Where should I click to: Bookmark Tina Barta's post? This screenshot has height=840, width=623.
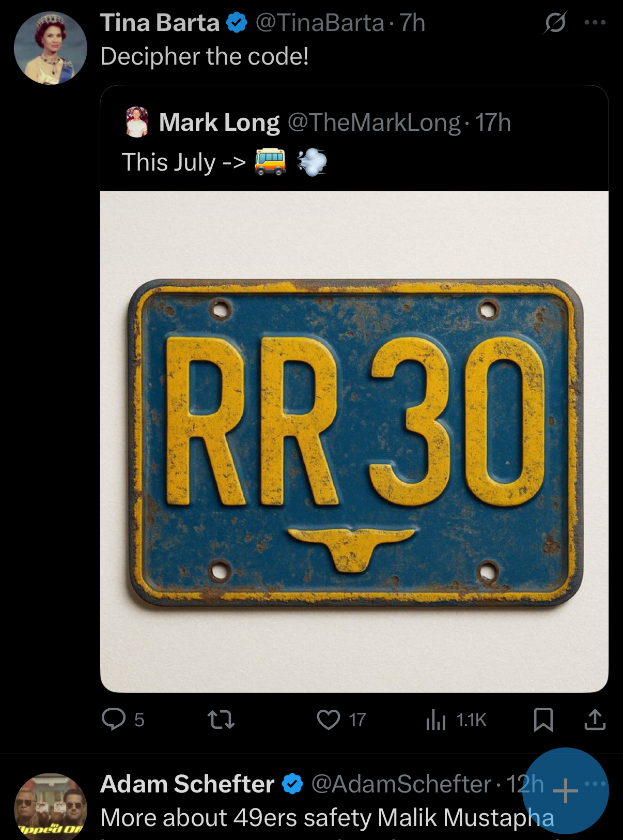tap(543, 720)
